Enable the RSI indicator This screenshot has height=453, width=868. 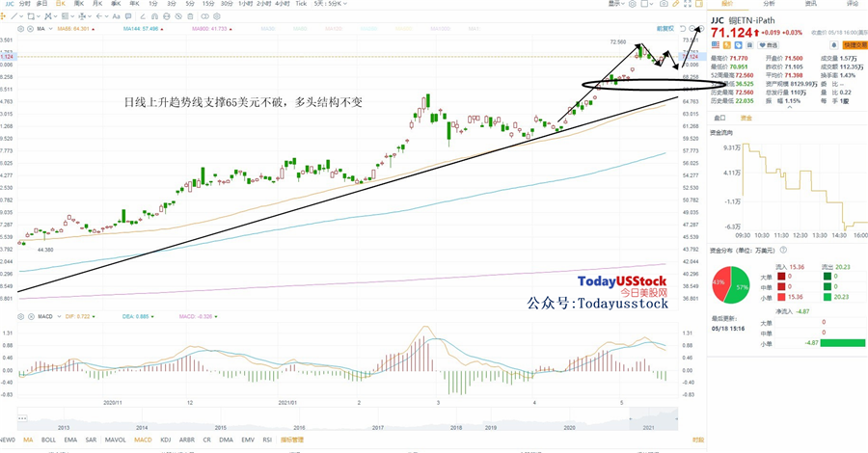point(267,440)
